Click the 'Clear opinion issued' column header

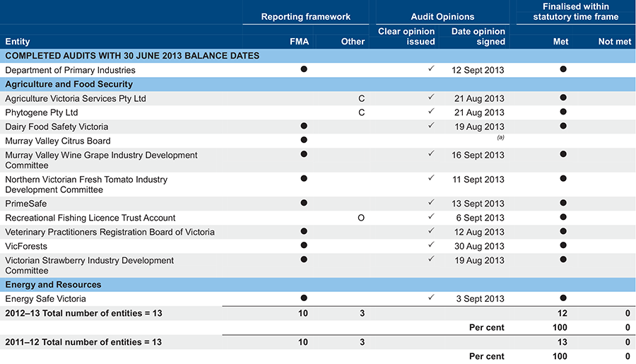(406, 37)
